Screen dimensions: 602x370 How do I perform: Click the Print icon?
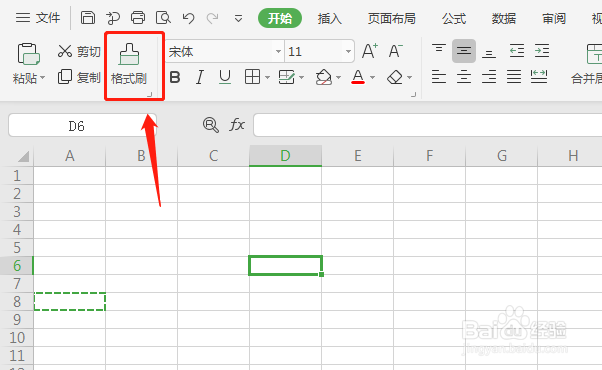click(x=138, y=18)
